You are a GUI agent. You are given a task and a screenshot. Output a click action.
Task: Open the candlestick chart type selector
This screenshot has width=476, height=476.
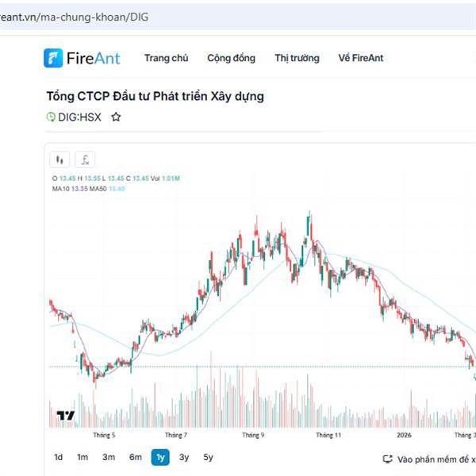(x=60, y=159)
